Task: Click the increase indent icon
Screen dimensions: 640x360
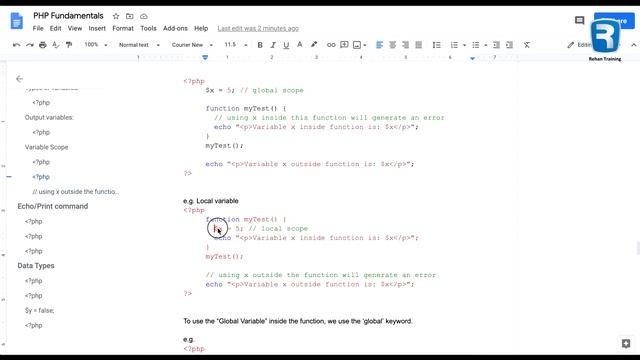Action: coord(509,45)
